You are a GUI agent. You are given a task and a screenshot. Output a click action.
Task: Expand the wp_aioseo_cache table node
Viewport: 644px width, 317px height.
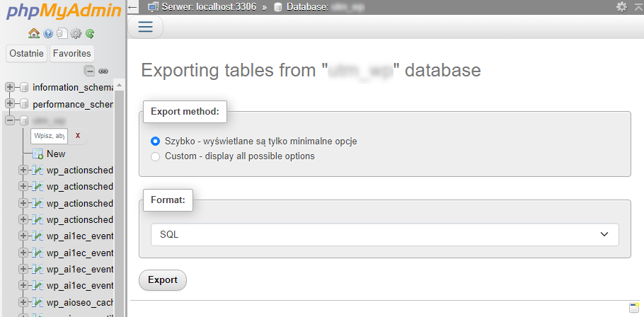(23, 302)
